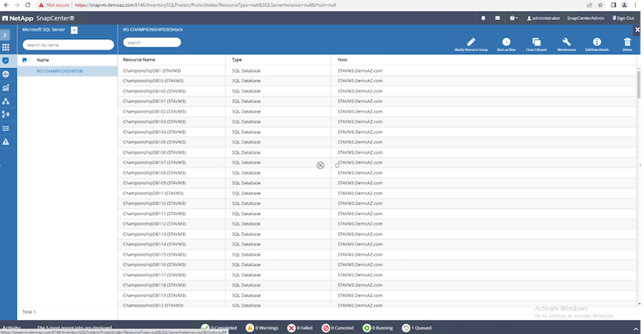Click the browser address bar URL
The width and height of the screenshot is (644, 334).
tap(205, 5)
